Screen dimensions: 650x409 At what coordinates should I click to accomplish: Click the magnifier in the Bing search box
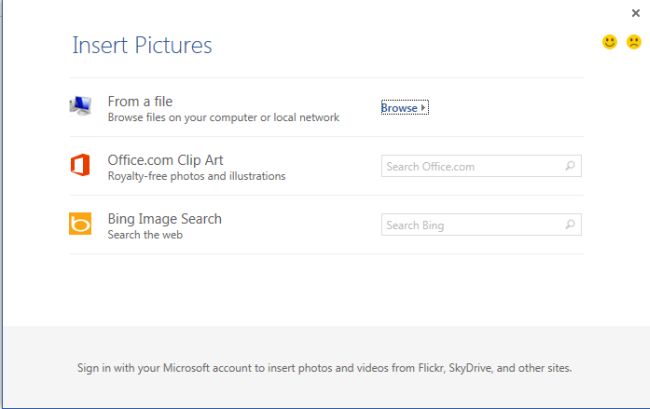(x=570, y=225)
